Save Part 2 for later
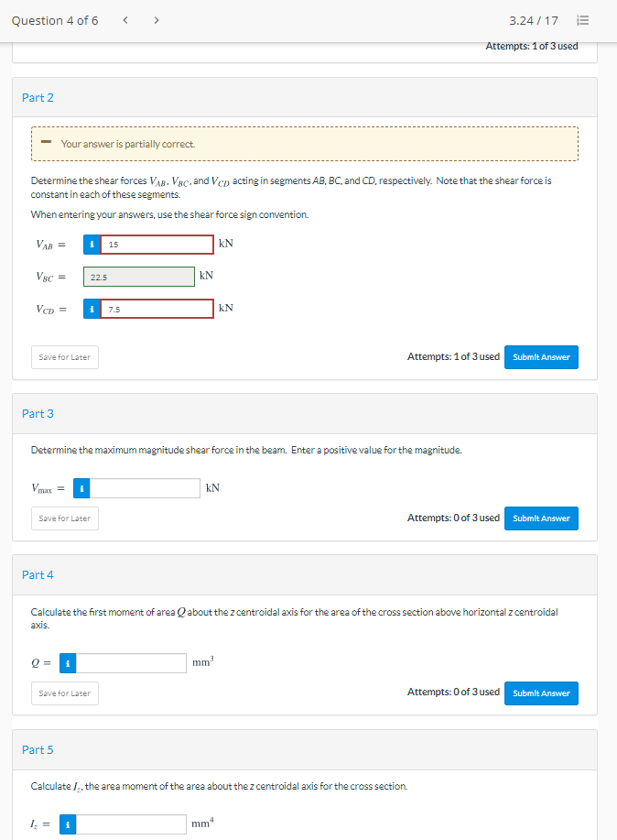The image size is (617, 840). 65,357
